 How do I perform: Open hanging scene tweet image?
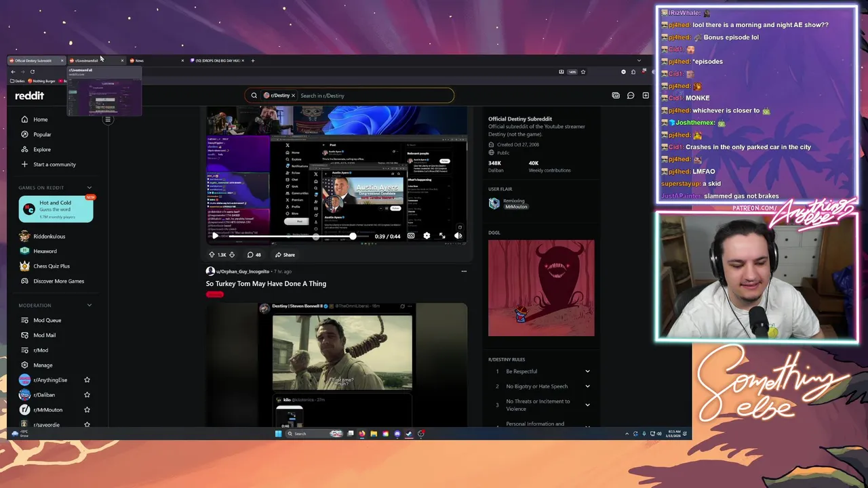coord(342,352)
